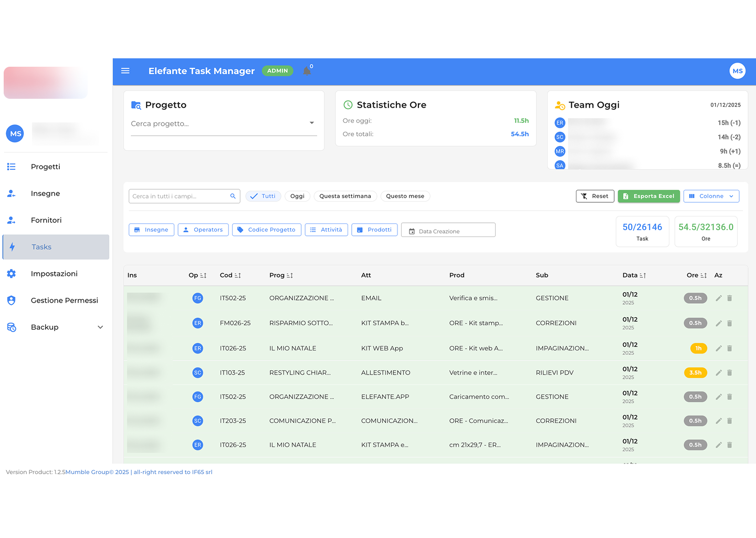Viewport: 756px width, 538px height.
Task: Enable the Questa settimana filter
Action: [345, 196]
